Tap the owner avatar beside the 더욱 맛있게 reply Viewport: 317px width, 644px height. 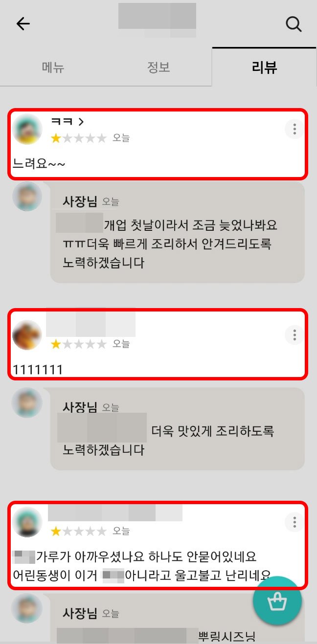(x=27, y=402)
